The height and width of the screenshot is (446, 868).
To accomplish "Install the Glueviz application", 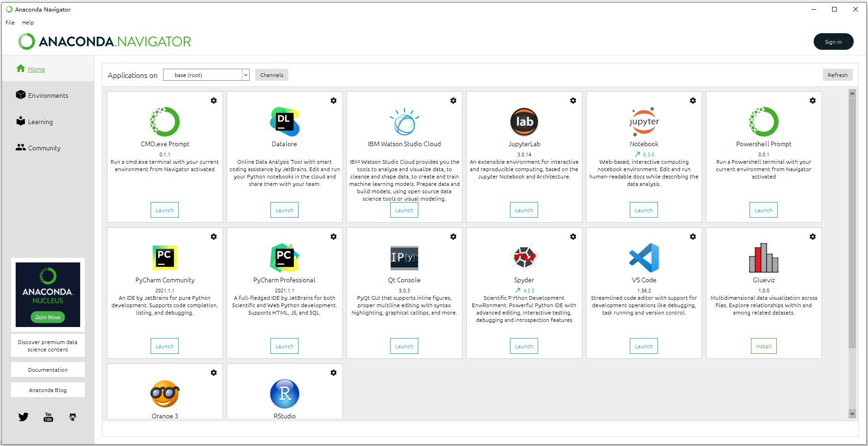I will click(x=763, y=346).
